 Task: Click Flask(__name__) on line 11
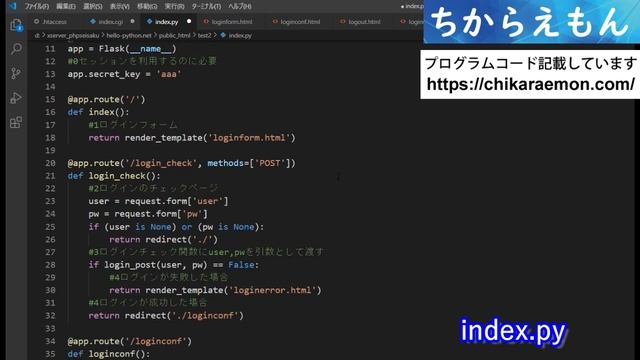click(x=138, y=49)
